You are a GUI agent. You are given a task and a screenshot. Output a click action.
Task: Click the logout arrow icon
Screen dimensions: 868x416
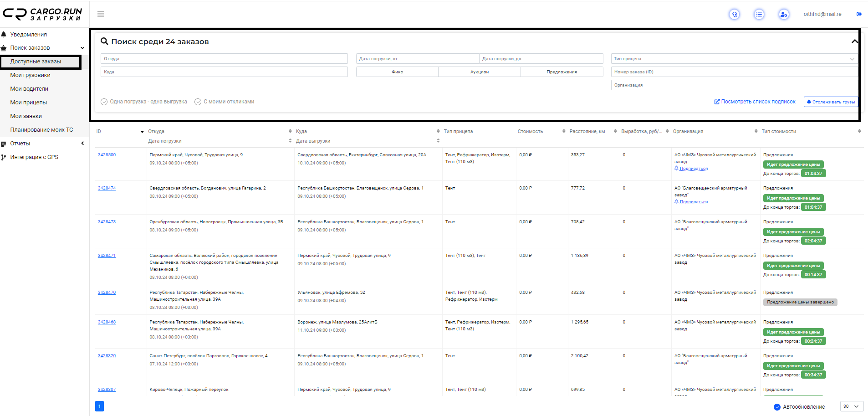(859, 14)
